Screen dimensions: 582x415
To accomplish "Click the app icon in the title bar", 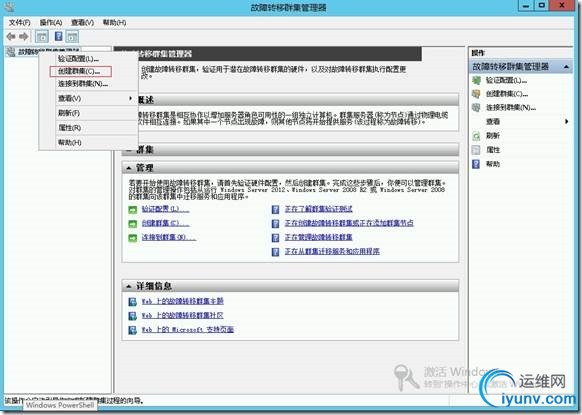I will pos(10,6).
